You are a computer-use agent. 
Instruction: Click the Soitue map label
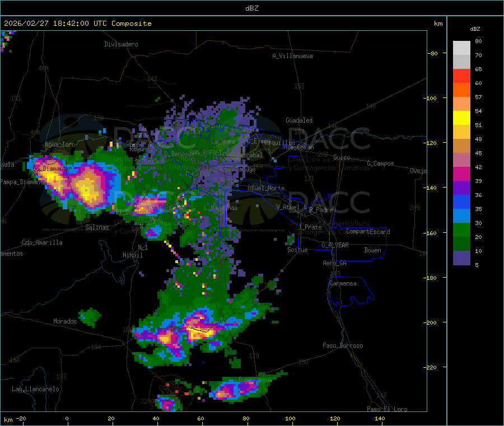297,250
